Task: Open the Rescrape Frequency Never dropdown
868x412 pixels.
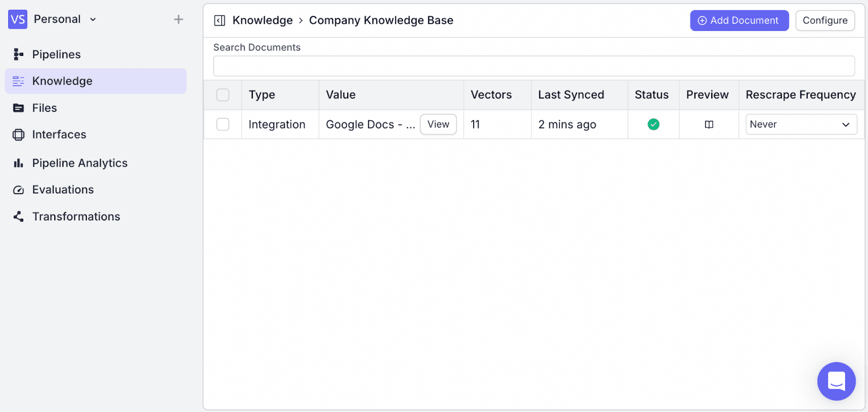Action: (x=801, y=124)
